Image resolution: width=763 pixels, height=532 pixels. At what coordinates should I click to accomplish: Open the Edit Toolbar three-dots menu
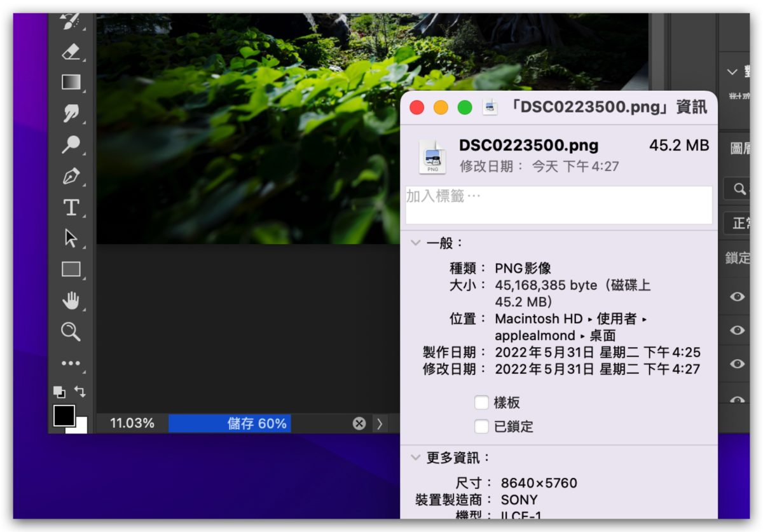click(x=71, y=364)
